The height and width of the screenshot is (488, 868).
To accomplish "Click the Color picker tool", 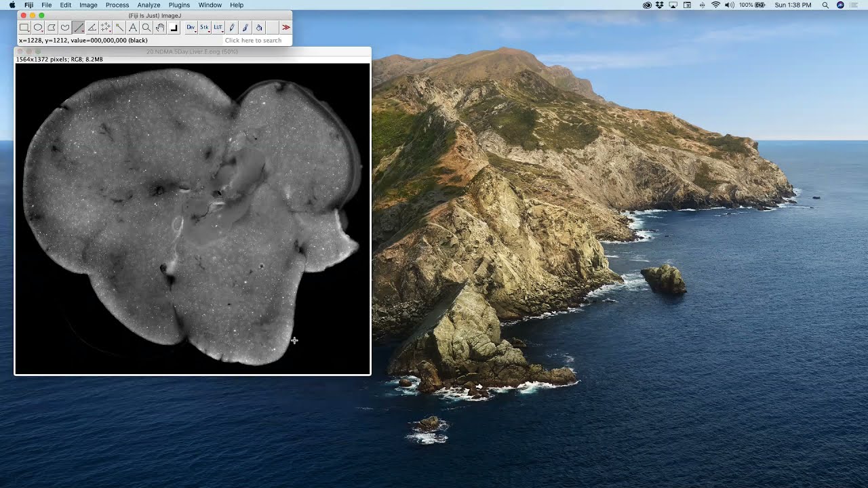I will 174,28.
